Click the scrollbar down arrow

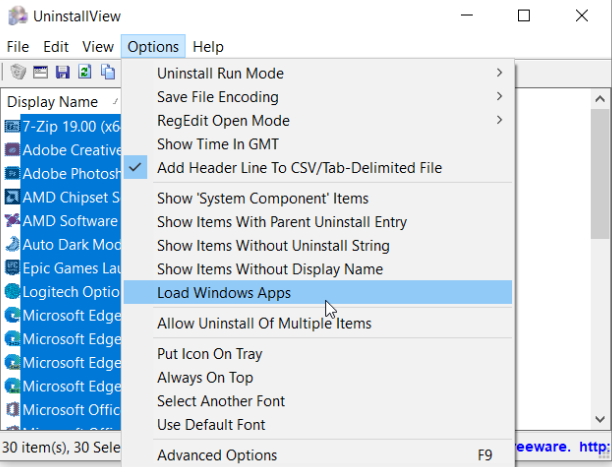(600, 419)
